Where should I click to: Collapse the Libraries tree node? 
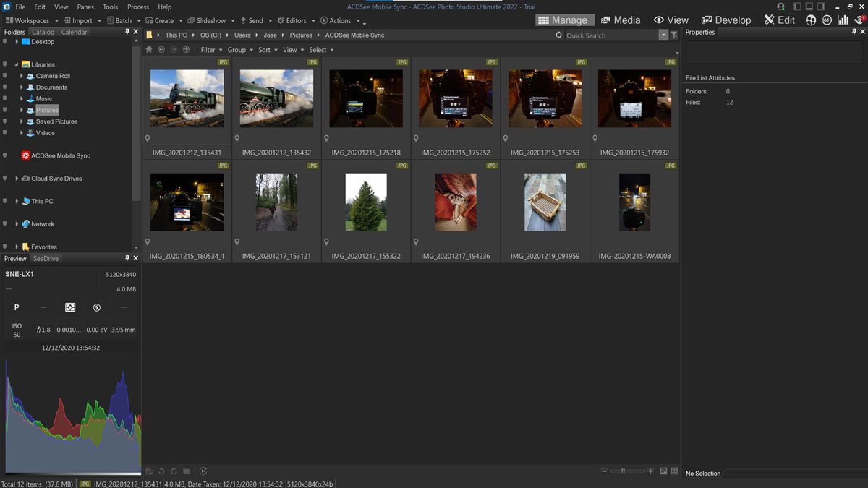(x=16, y=64)
